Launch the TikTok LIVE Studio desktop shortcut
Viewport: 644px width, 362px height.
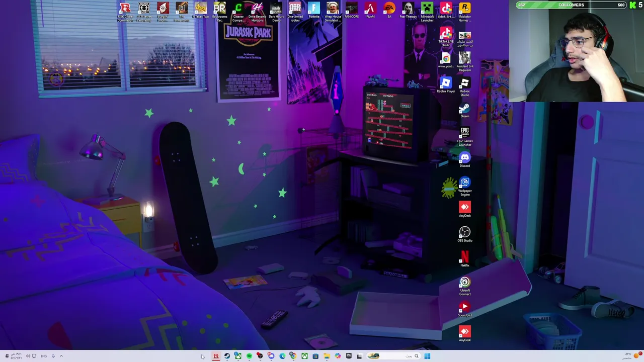tap(446, 38)
